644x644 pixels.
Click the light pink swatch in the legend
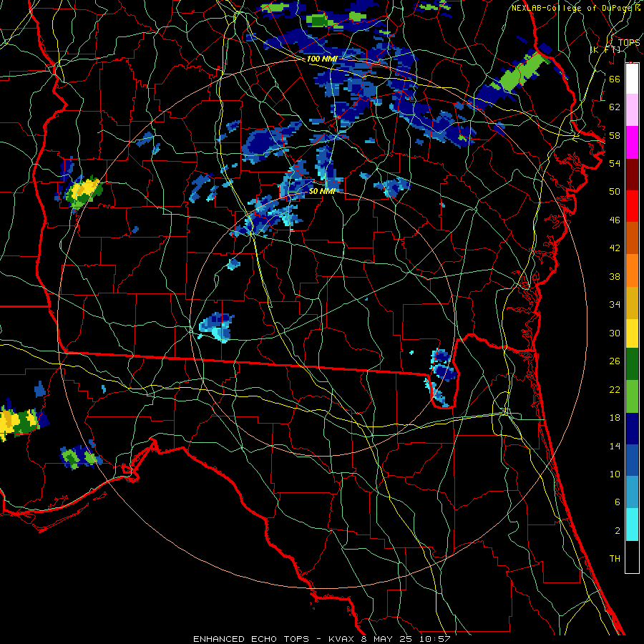coord(632,110)
